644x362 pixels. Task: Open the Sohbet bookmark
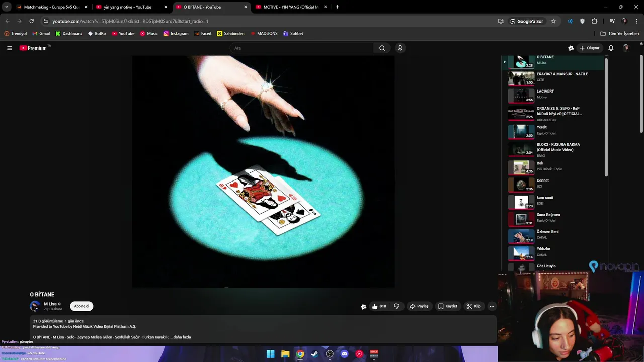pos(293,34)
